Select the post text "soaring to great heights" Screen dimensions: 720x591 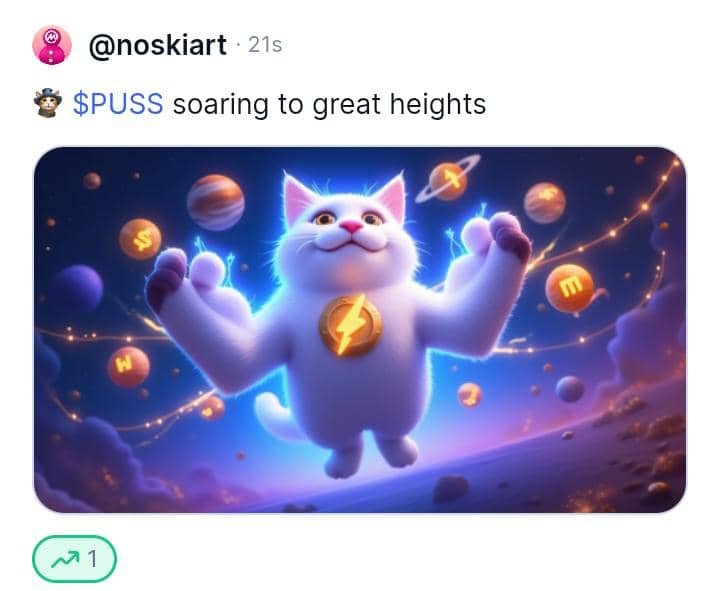point(329,105)
